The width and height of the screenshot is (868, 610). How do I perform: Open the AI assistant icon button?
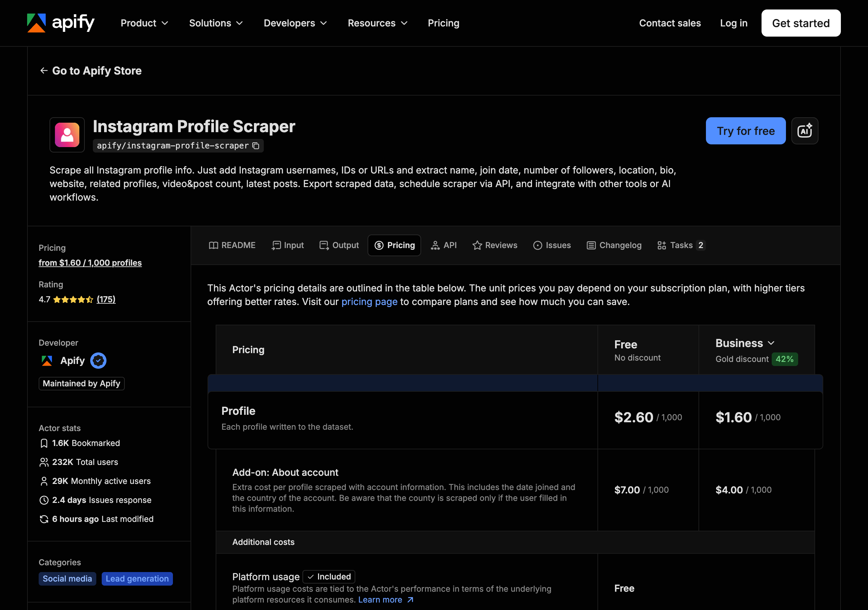pyautogui.click(x=805, y=131)
